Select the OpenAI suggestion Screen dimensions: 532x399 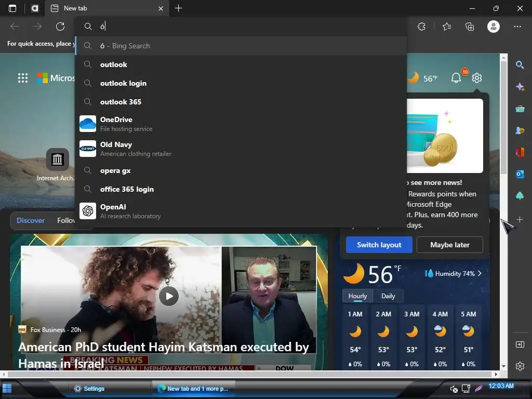(241, 211)
